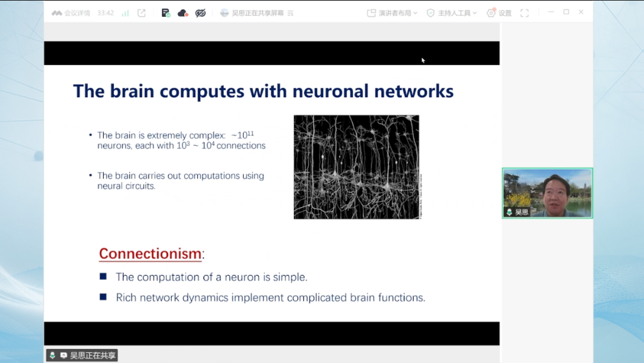This screenshot has height=363, width=644.
Task: Click the meeting timer 33:42
Action: click(106, 13)
